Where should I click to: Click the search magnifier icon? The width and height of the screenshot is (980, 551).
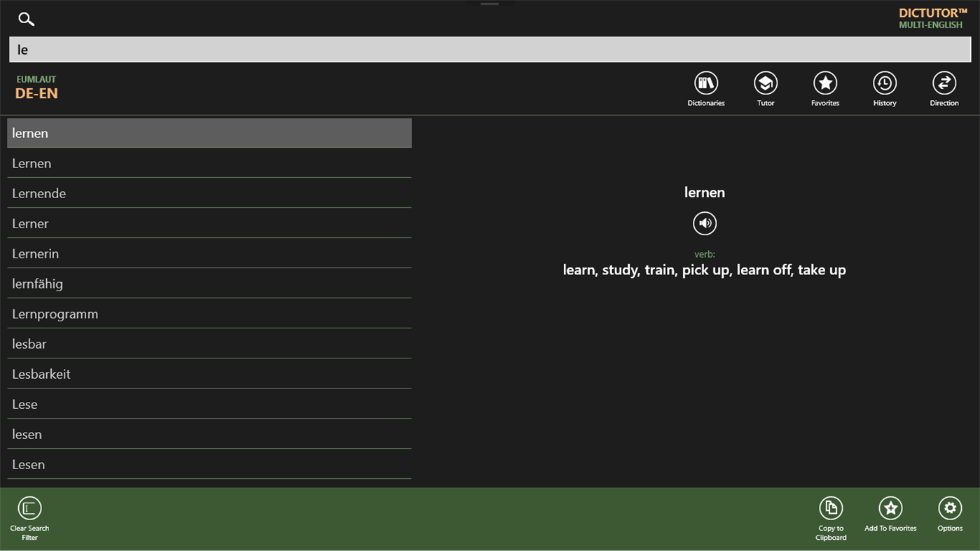tap(26, 19)
